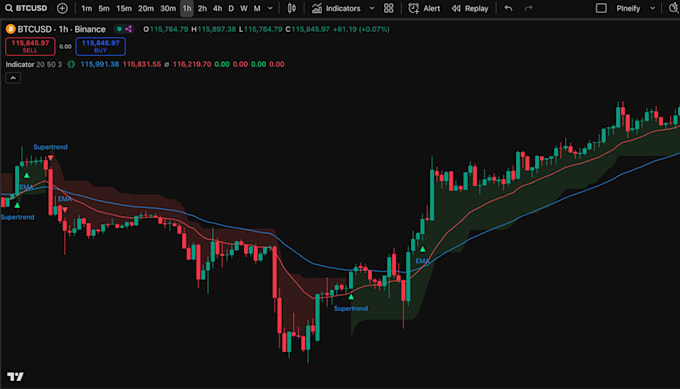The width and height of the screenshot is (680, 389).
Task: Open the dropdown arrow next to Indicators
Action: pos(372,8)
